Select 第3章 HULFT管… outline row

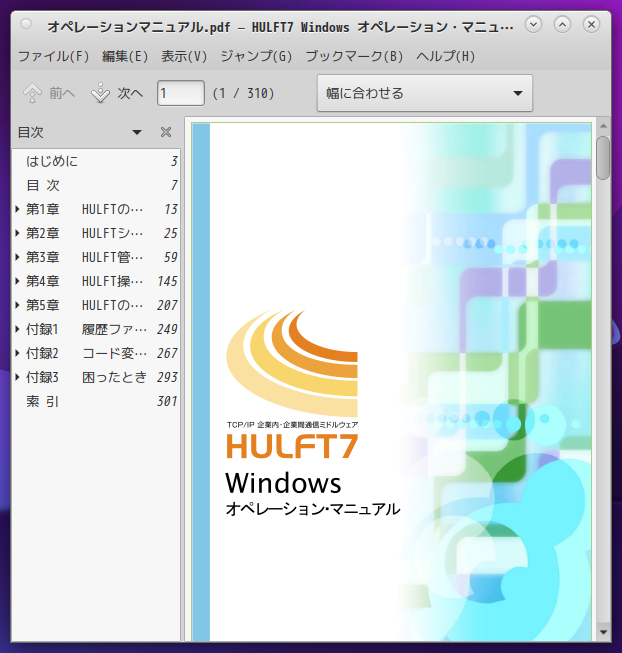point(96,257)
